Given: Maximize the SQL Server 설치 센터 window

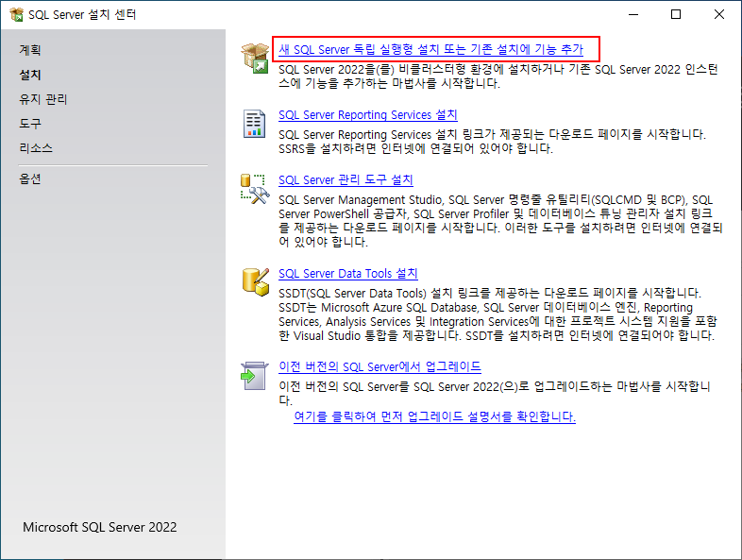Looking at the screenshot, I should 676,15.
